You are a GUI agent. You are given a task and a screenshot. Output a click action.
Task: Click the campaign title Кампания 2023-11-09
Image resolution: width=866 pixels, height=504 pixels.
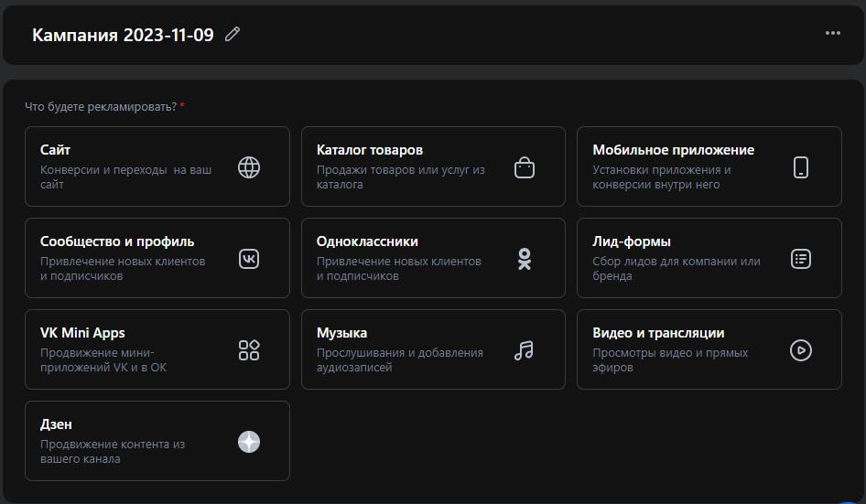123,35
